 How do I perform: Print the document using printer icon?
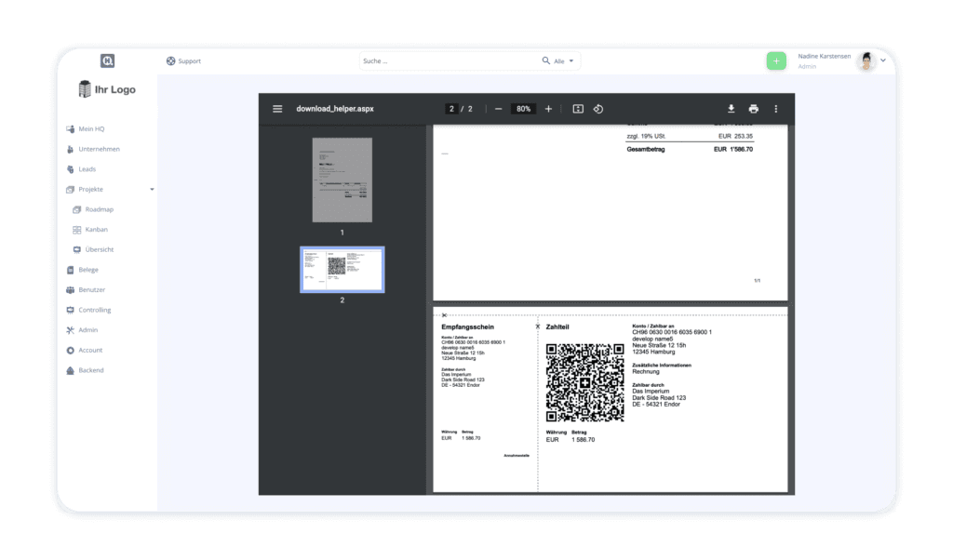tap(754, 109)
